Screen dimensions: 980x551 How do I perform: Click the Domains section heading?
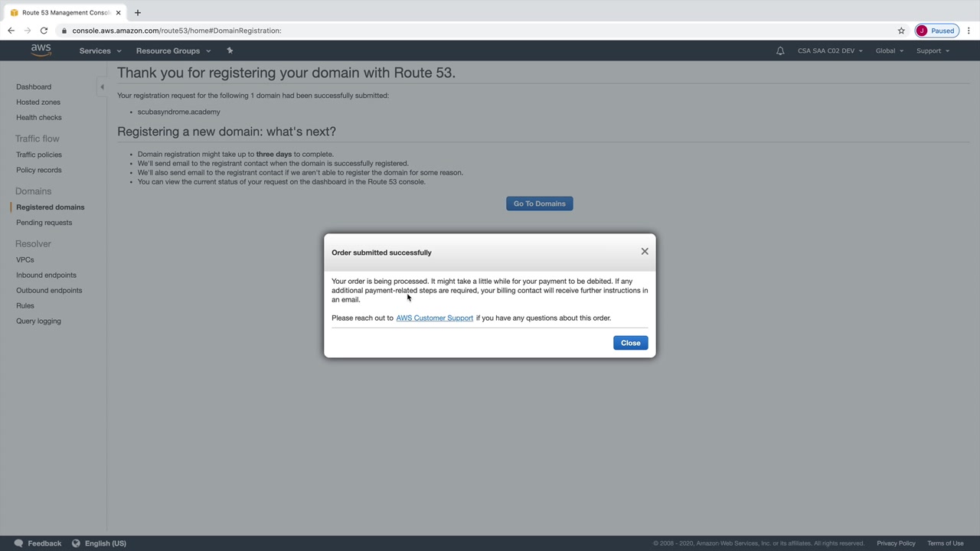click(33, 191)
